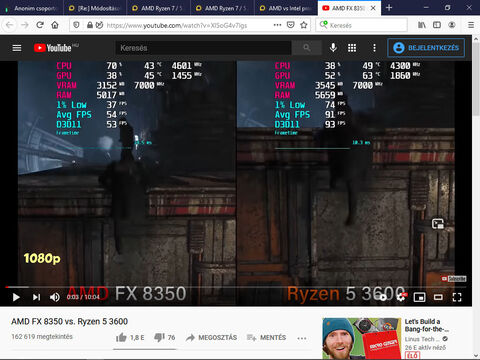Open a new browser tab
The height and width of the screenshot is (360, 480).
[389, 8]
